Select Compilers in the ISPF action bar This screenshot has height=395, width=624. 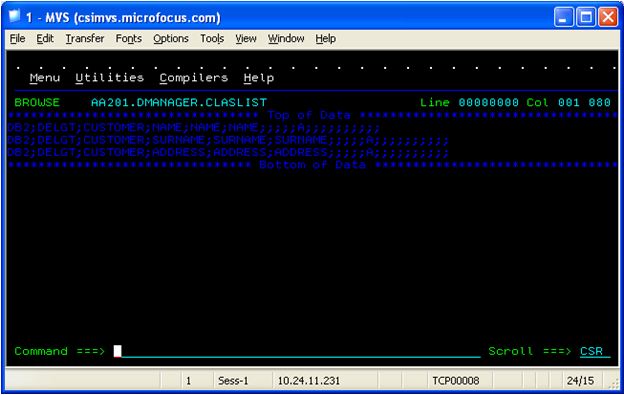click(x=194, y=78)
